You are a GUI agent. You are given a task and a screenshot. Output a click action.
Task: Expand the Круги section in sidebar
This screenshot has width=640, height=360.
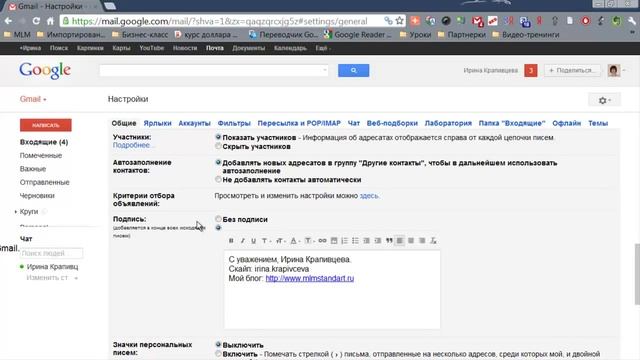[x=16, y=211]
